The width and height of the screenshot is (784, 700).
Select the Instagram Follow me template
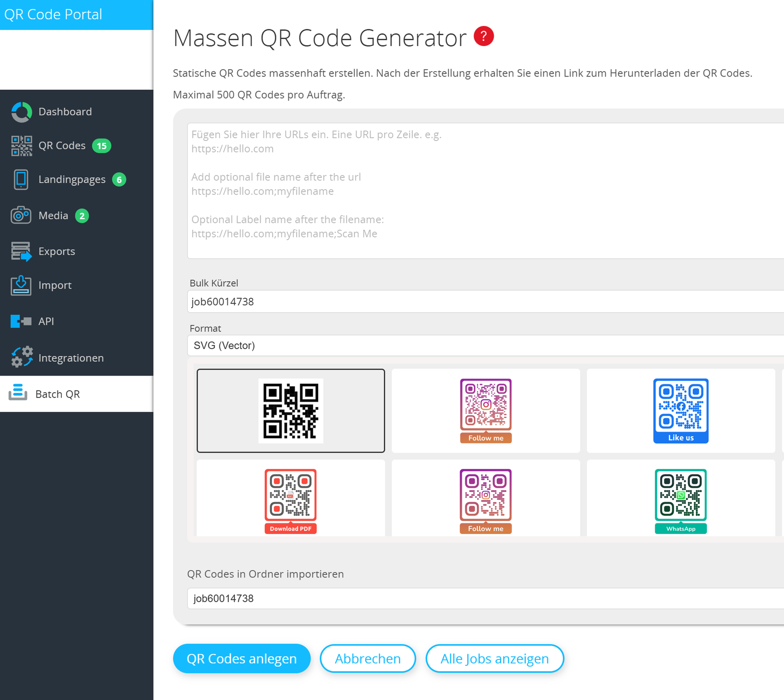pyautogui.click(x=485, y=411)
